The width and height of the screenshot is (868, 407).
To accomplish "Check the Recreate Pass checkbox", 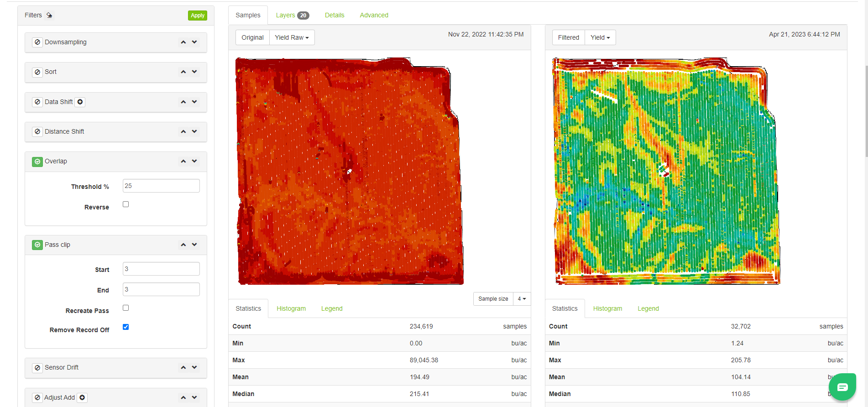I will (126, 308).
